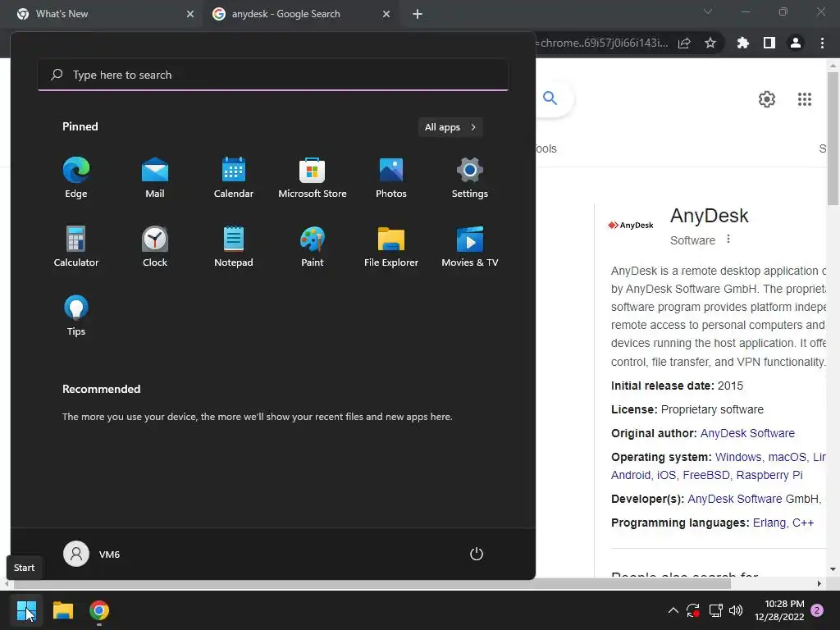Follow the FreeBSD link

[706, 475]
